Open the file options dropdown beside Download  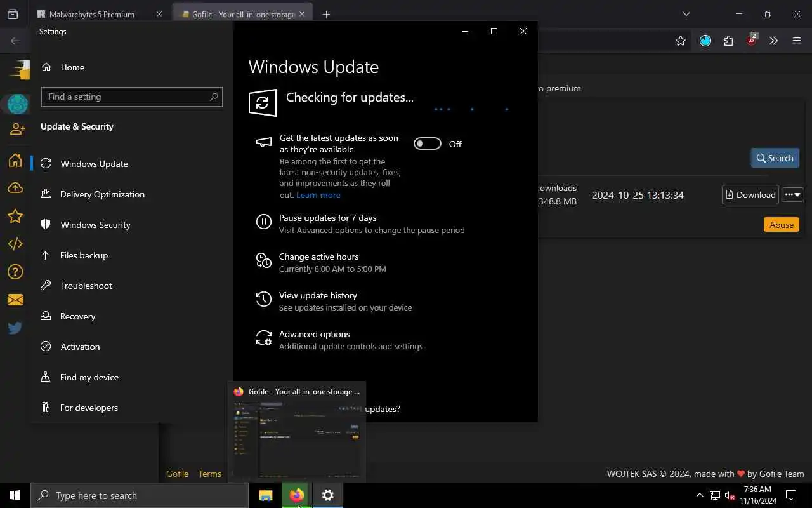click(793, 195)
